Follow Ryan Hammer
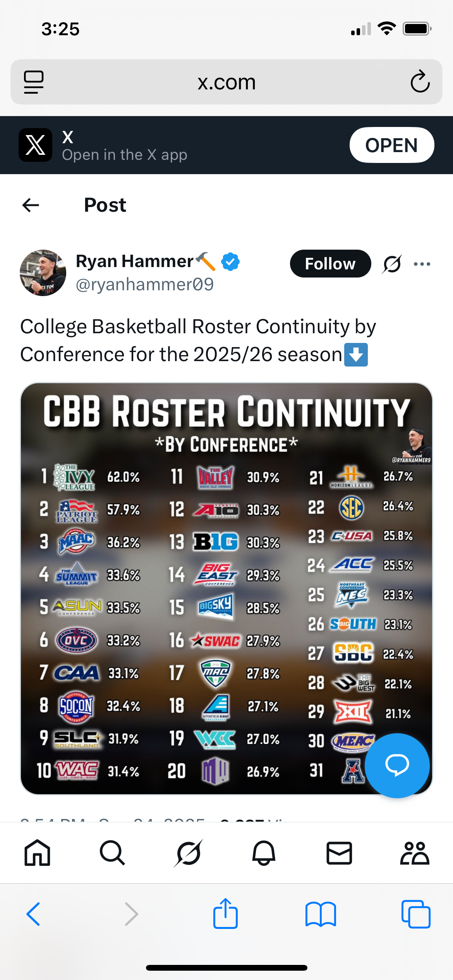Screen dimensions: 453x980 [x=330, y=264]
